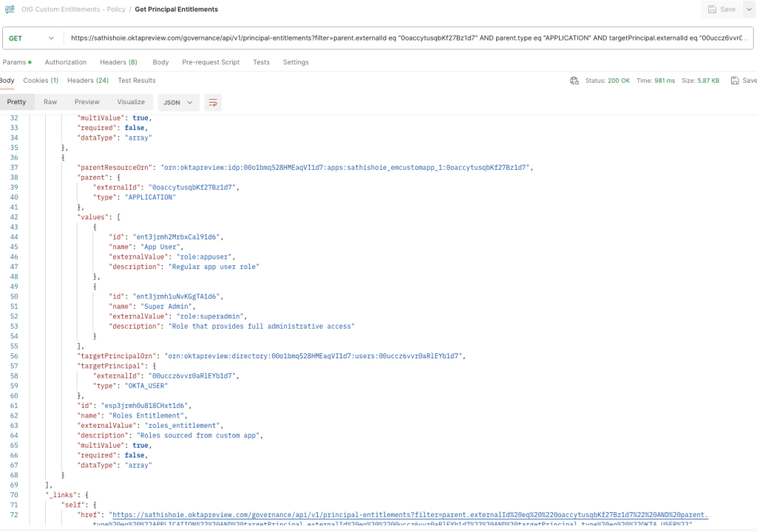Select the Visualize view button

[x=131, y=102]
